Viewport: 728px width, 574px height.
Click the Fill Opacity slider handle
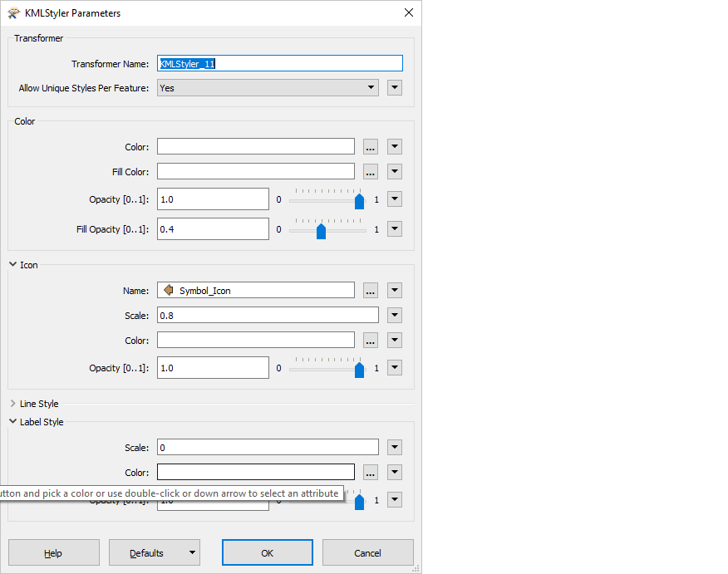click(321, 232)
